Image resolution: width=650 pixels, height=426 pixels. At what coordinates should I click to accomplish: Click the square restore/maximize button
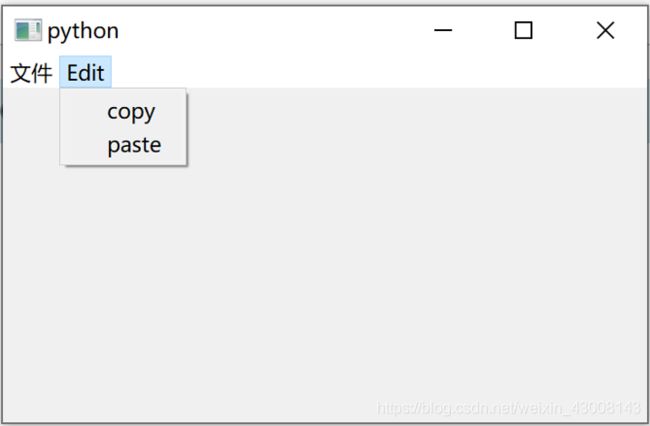tap(523, 30)
